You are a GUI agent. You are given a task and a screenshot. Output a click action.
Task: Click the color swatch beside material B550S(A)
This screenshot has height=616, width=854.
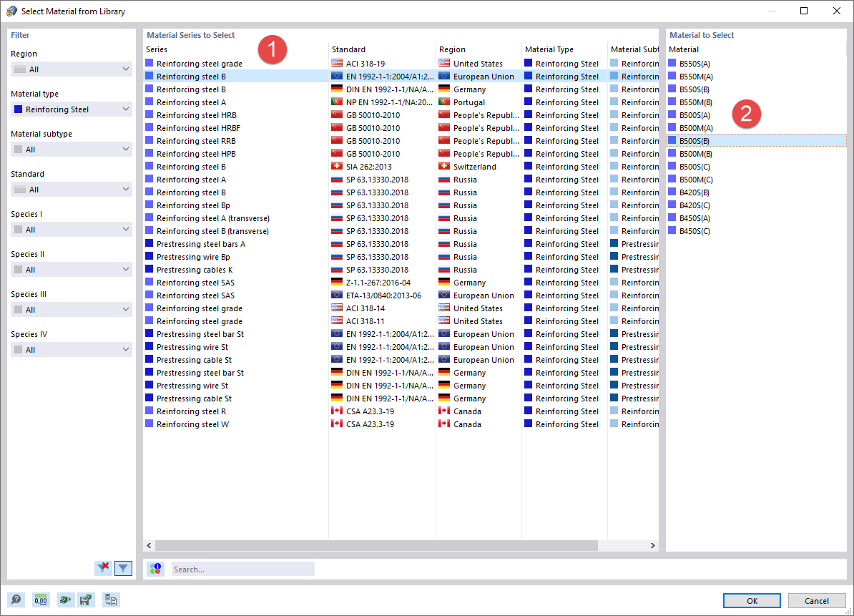[672, 63]
